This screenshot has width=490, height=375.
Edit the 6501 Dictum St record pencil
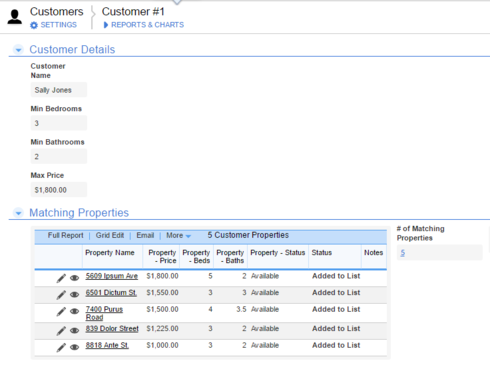click(x=61, y=295)
